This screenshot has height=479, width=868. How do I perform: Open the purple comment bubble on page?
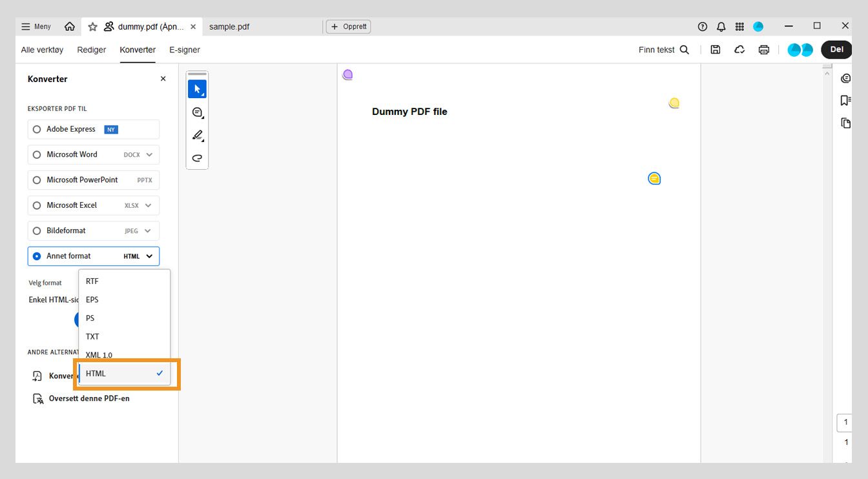click(x=347, y=74)
